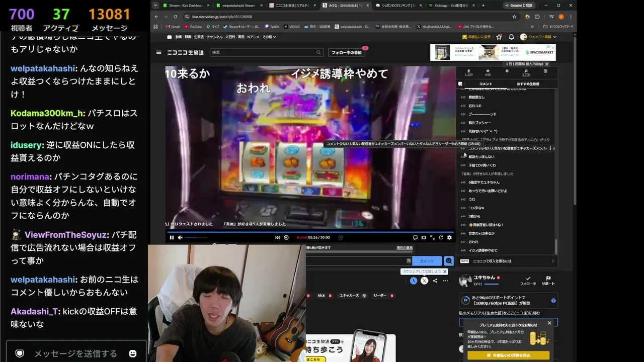
Task: Open the Twitch bookmark
Action: tap(272, 27)
